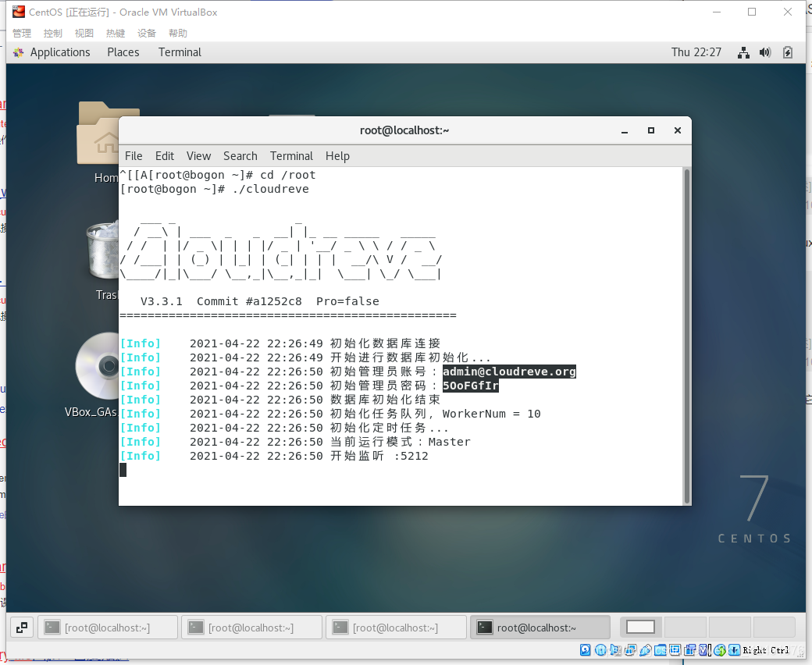
Task: Click the Master run mode text
Action: (x=450, y=442)
